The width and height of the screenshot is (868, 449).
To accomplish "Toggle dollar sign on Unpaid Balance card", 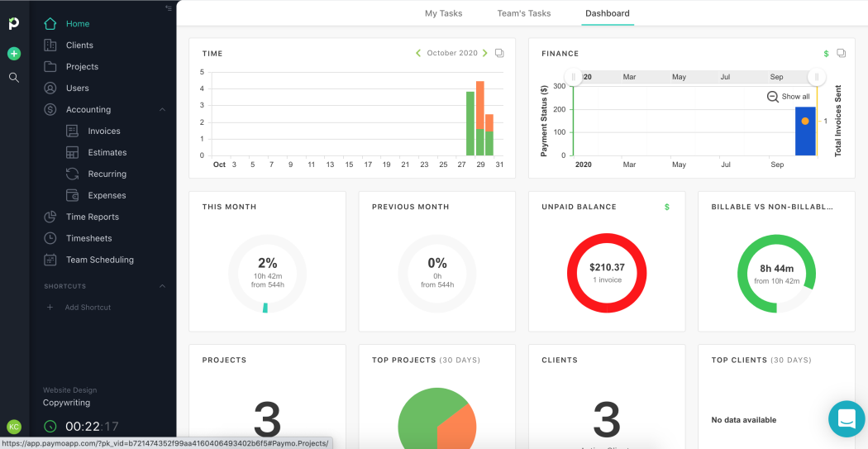I will point(667,207).
